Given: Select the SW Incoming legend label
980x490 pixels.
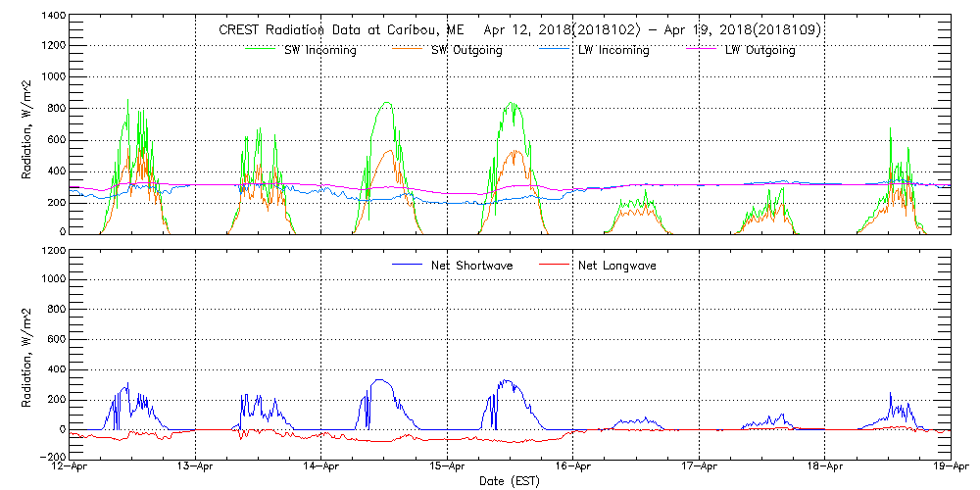Looking at the screenshot, I should point(318,50).
